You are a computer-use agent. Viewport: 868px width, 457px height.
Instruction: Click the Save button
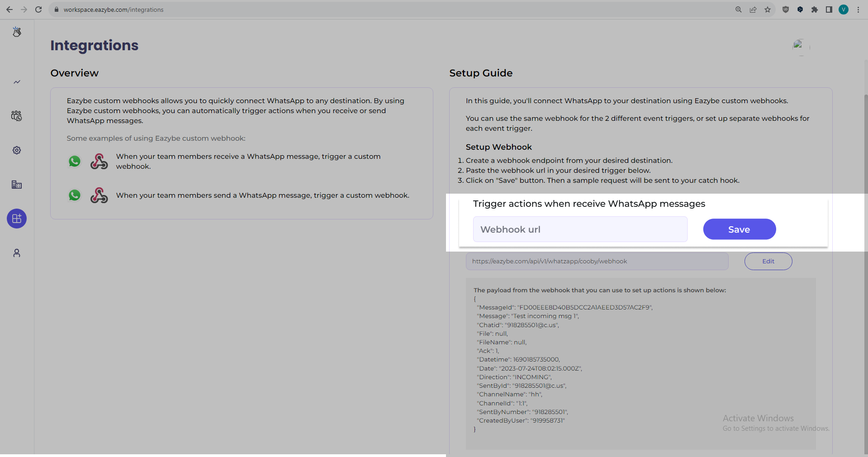pyautogui.click(x=740, y=229)
